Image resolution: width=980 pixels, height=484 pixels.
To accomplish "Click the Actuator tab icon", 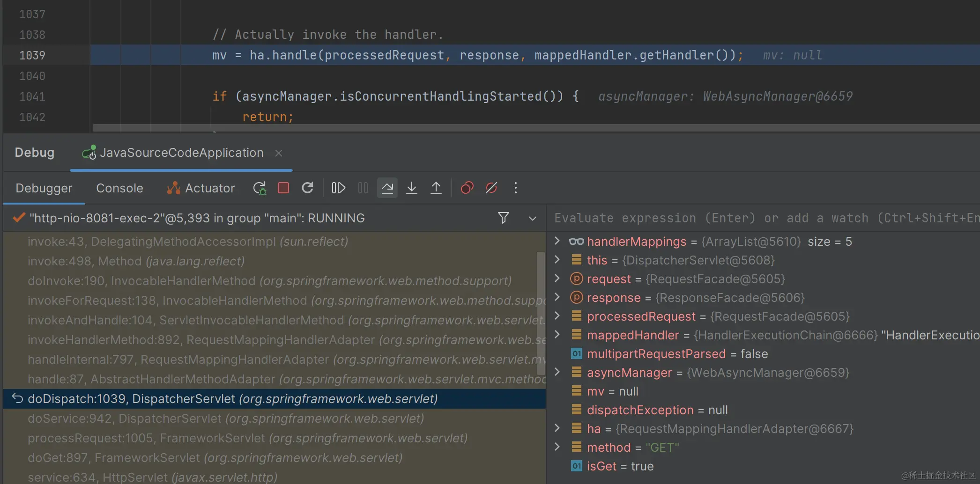I will tap(174, 188).
